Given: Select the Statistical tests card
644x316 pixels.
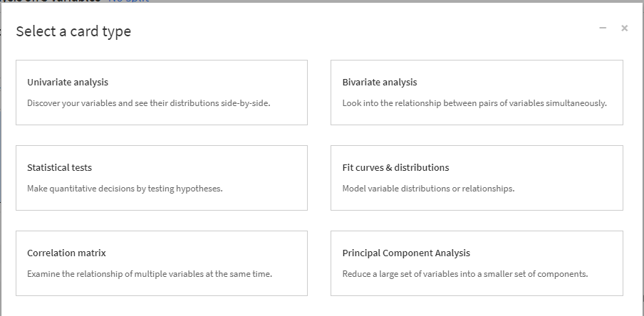Looking at the screenshot, I should click(x=162, y=178).
